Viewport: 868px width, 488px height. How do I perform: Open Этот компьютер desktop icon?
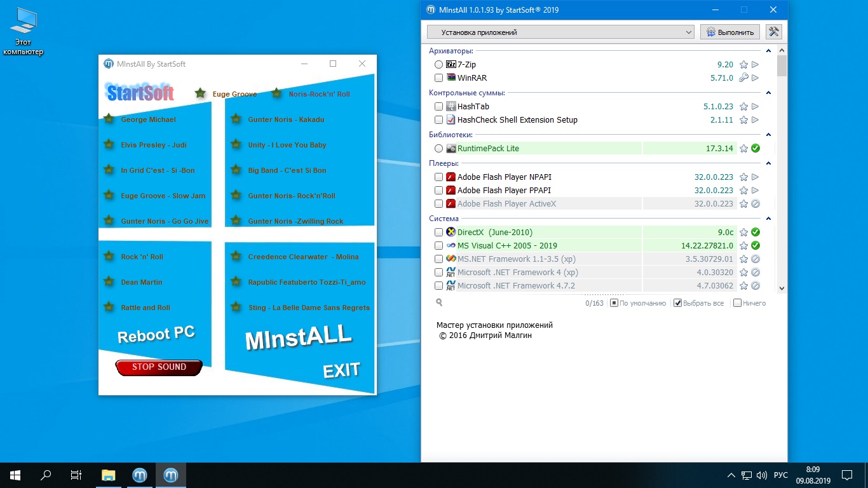23,32
